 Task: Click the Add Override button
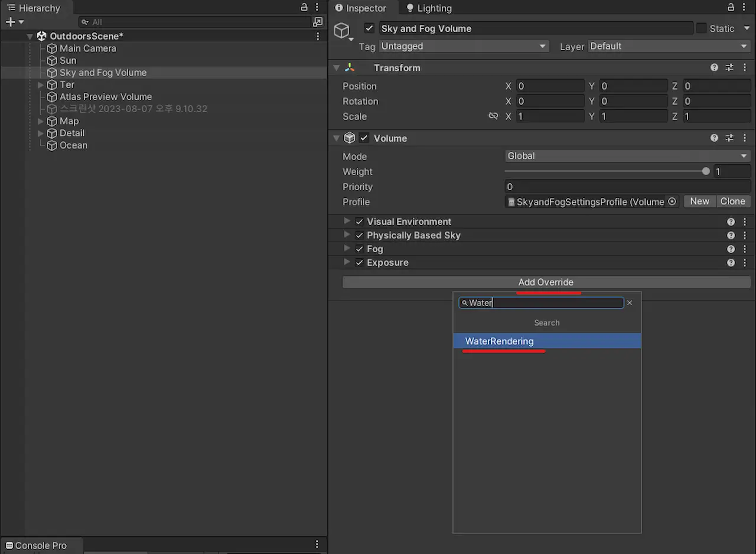(x=546, y=282)
